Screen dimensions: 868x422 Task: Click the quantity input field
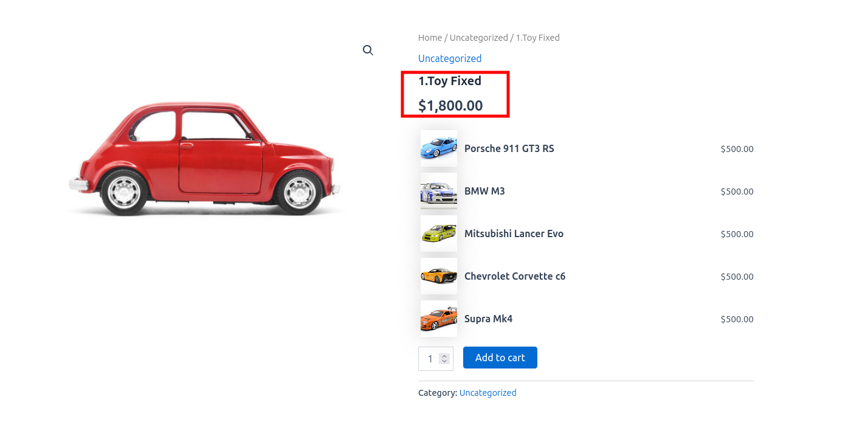click(x=429, y=359)
